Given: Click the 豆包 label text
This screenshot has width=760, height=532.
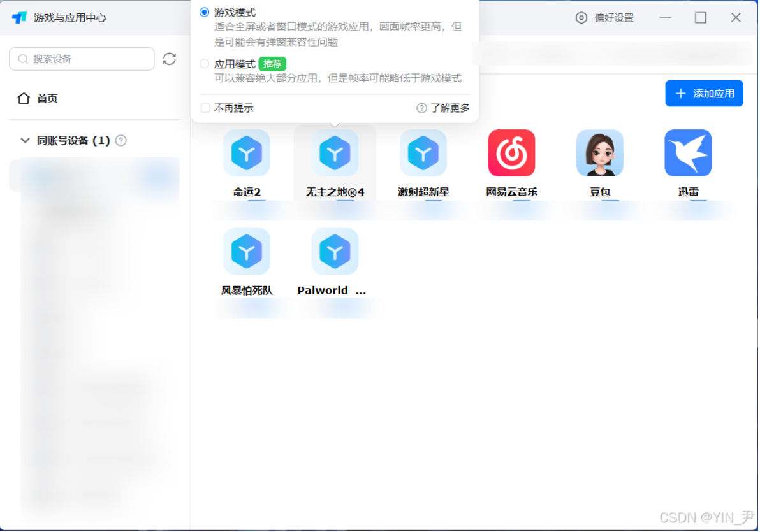Looking at the screenshot, I should [x=599, y=192].
